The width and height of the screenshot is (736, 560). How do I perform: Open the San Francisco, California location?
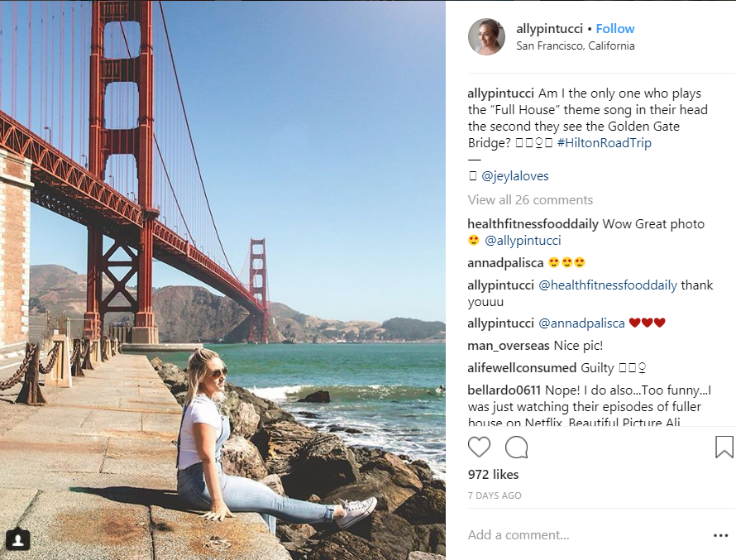click(575, 46)
